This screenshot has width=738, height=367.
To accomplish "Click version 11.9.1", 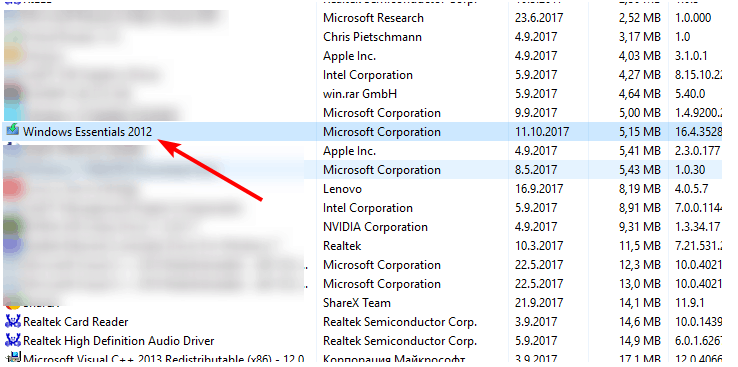I will (x=690, y=303).
